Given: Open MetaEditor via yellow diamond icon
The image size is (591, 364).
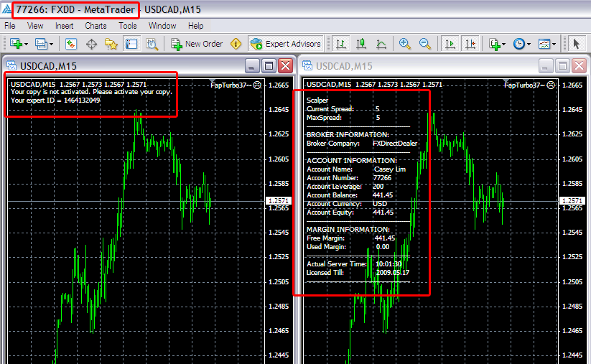Looking at the screenshot, I should coord(236,44).
